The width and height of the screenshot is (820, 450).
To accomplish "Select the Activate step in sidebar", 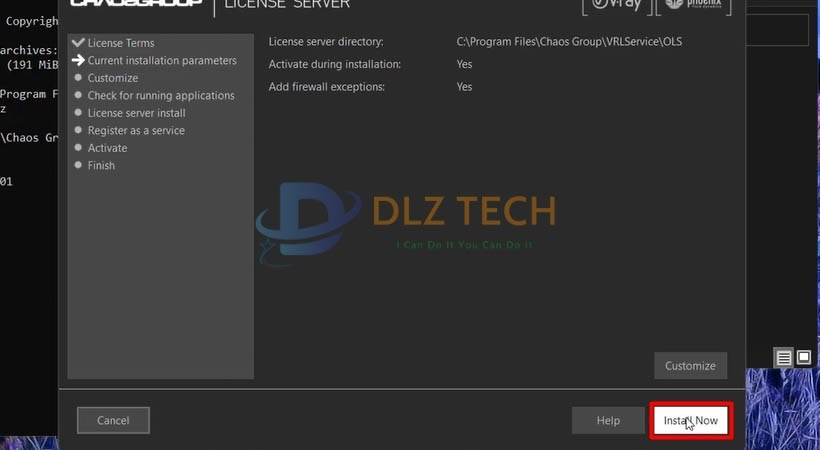I will coord(107,148).
